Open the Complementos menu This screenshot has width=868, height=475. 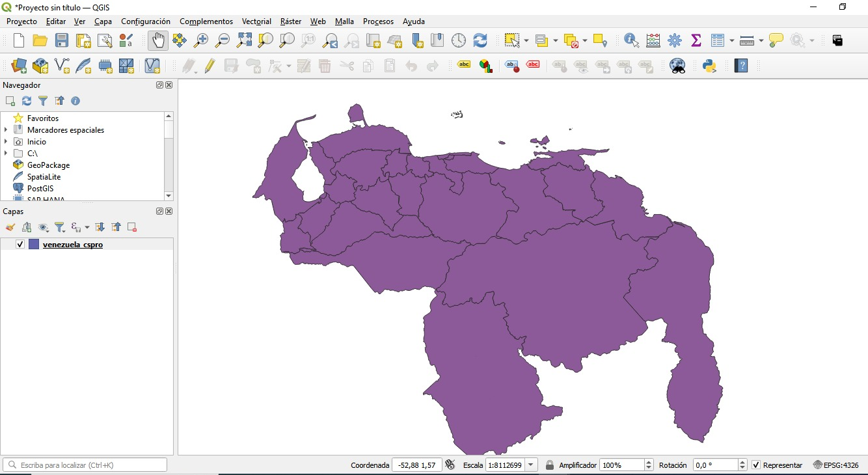(x=206, y=21)
